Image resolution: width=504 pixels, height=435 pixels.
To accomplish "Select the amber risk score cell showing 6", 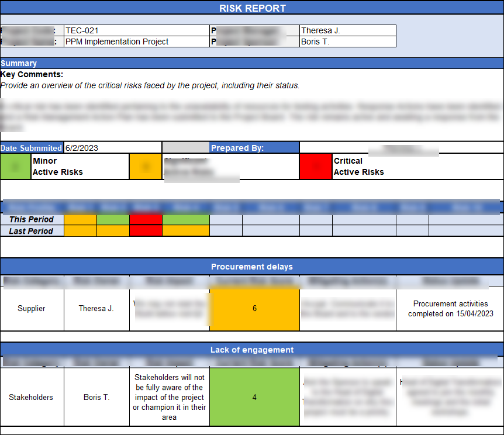I will pyautogui.click(x=254, y=309).
